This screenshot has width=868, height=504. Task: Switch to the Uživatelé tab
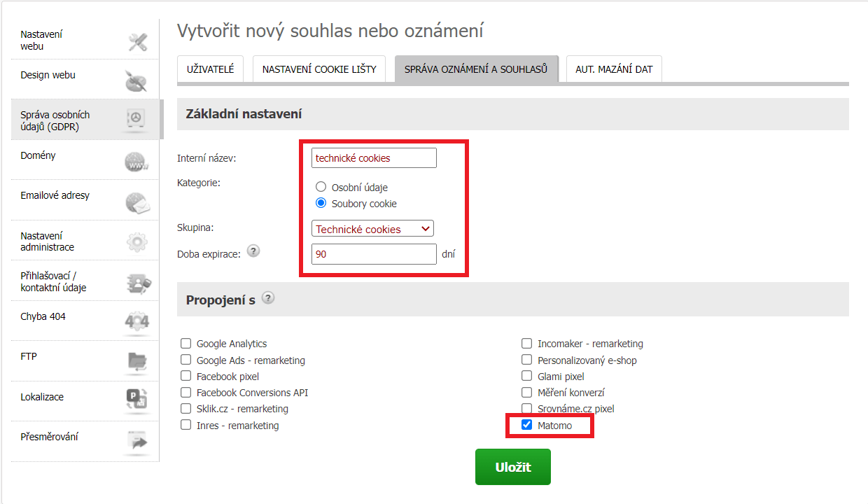(210, 69)
